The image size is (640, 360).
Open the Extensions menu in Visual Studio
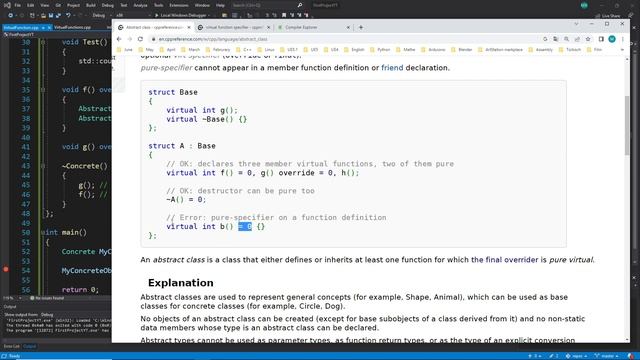(x=179, y=5)
